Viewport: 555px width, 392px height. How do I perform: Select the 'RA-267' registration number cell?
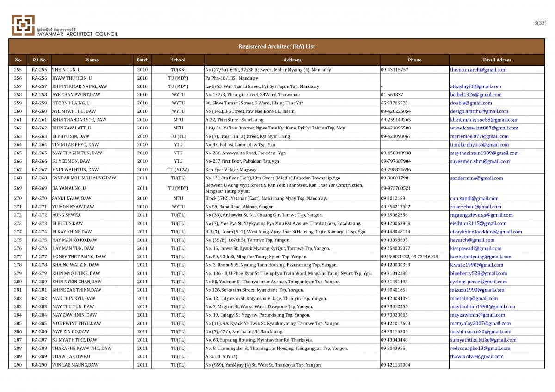click(x=39, y=170)
